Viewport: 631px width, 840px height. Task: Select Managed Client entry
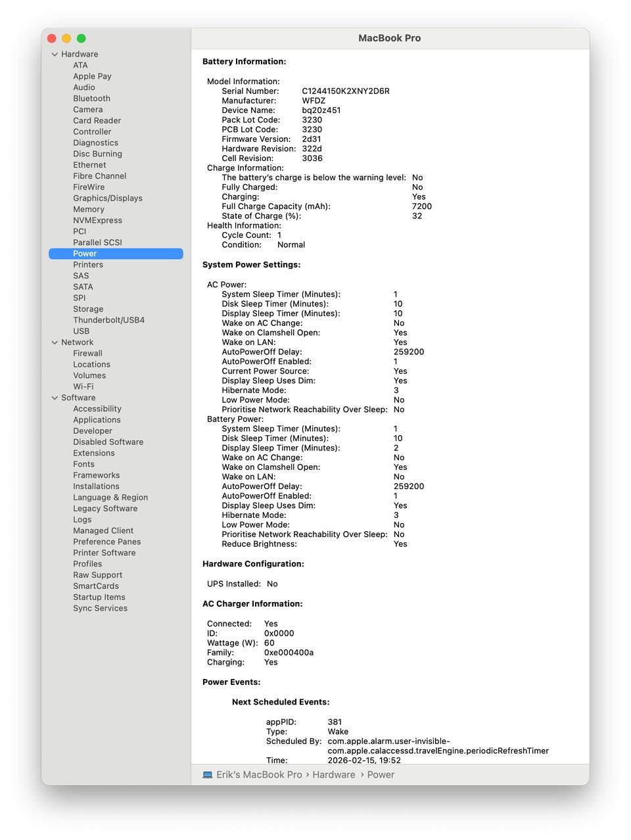pyautogui.click(x=103, y=531)
